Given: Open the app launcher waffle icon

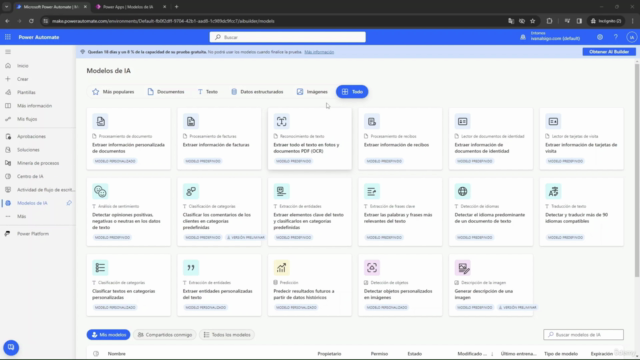Looking at the screenshot, I should pyautogui.click(x=8, y=37).
